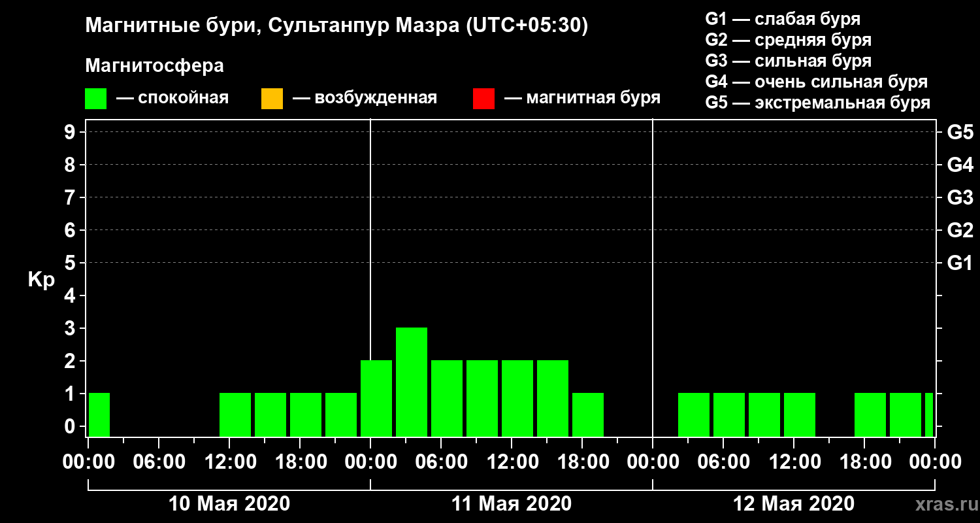The image size is (980, 523).
Task: Click the red 'магнитная буря' legend swatch
Action: pyautogui.click(x=483, y=99)
